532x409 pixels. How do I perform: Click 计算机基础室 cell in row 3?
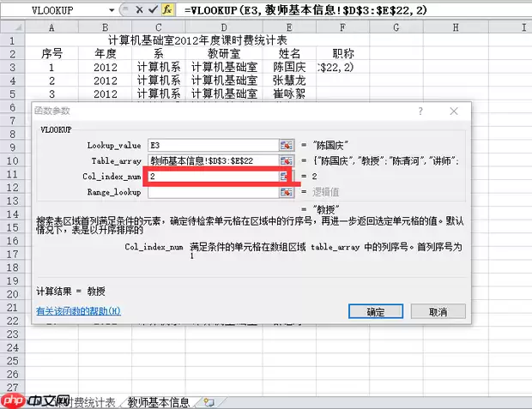click(224, 67)
